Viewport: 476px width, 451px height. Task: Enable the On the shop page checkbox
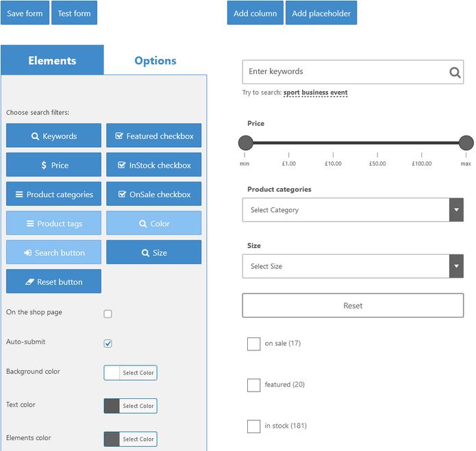pyautogui.click(x=108, y=313)
